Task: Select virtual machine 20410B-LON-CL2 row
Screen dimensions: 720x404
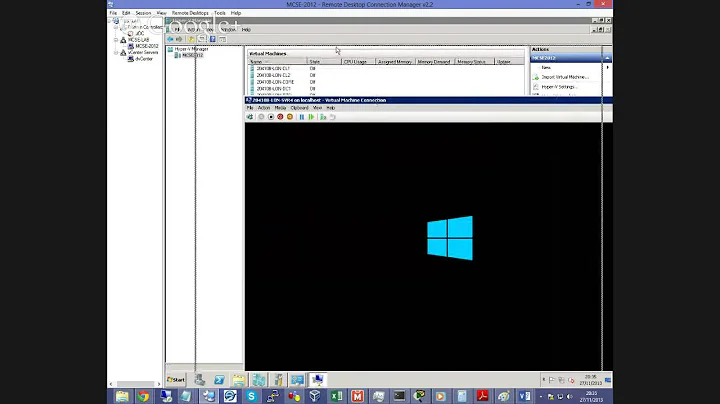Action: tap(385, 75)
